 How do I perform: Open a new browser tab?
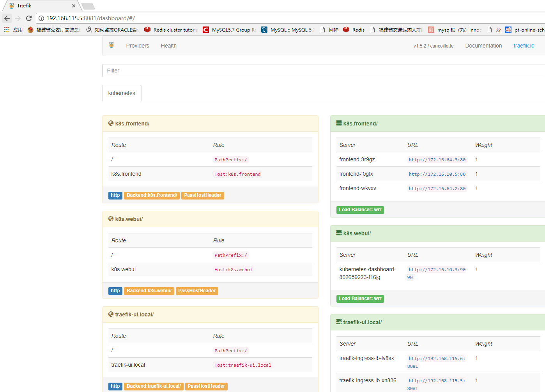(x=88, y=6)
